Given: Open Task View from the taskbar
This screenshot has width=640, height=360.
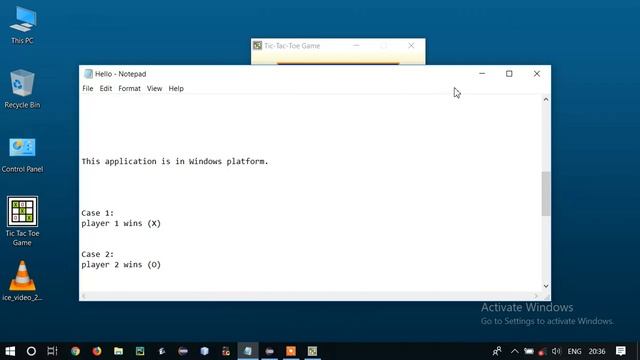Looking at the screenshot, I should pos(52,351).
